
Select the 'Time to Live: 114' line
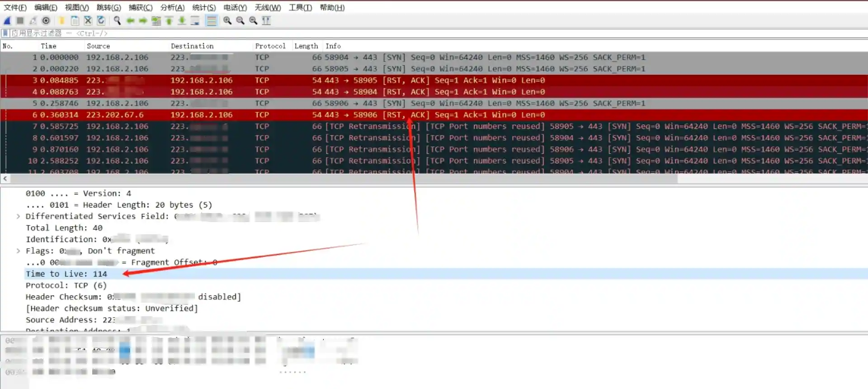pyautogui.click(x=66, y=274)
